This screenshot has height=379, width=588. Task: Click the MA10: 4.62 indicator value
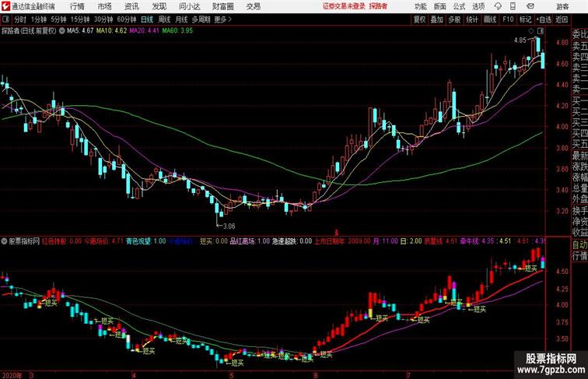[111, 31]
